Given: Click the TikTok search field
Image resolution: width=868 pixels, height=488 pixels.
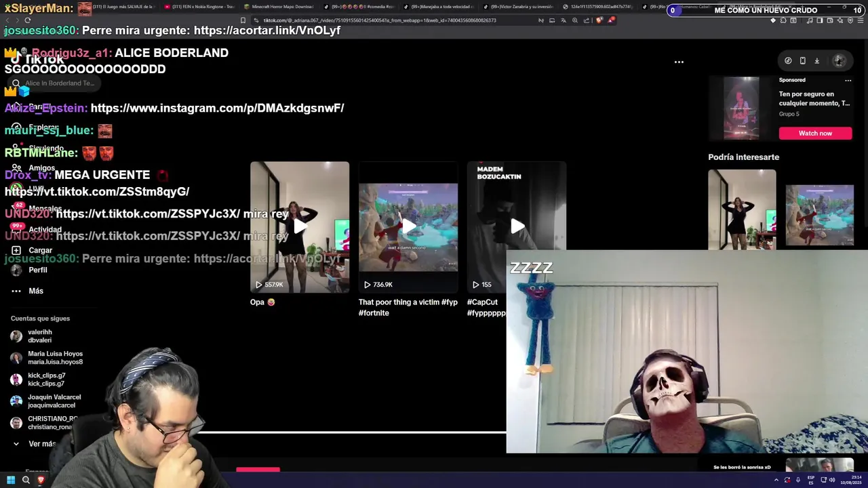Looking at the screenshot, I should [x=56, y=83].
